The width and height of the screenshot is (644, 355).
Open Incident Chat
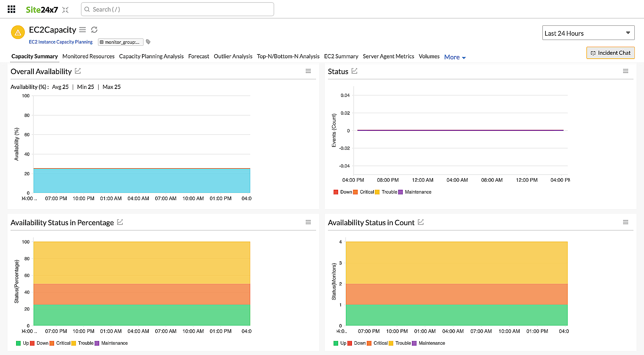click(610, 53)
